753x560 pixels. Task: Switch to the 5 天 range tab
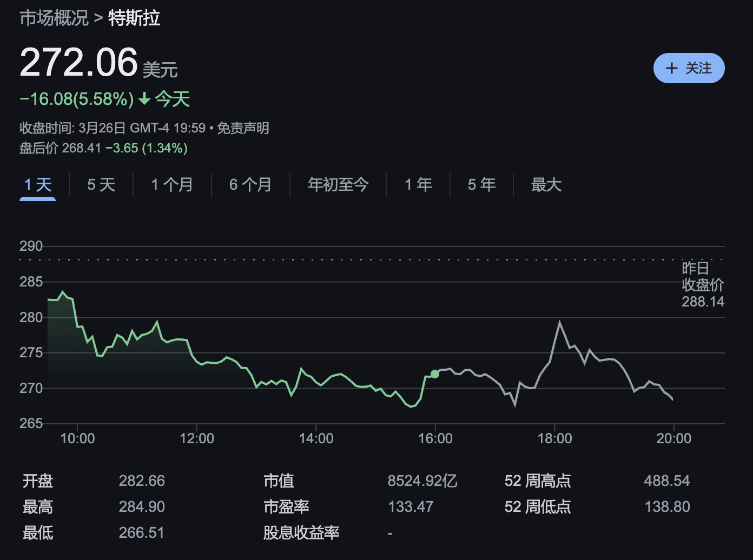pos(101,185)
